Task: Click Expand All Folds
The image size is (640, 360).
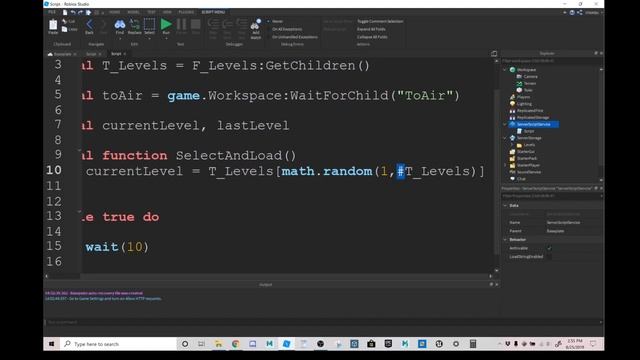Action: coord(371,29)
